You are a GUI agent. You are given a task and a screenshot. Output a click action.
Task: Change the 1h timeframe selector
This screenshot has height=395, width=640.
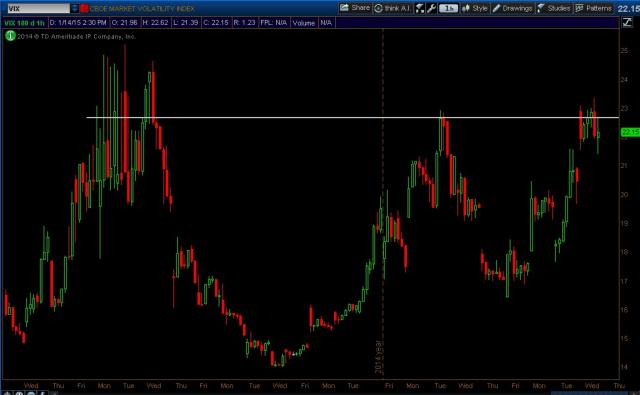[x=448, y=8]
